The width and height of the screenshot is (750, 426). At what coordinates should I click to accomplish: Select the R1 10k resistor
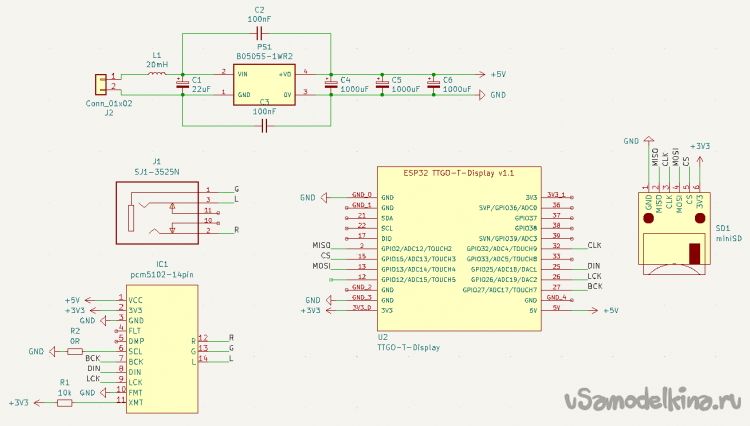(64, 401)
